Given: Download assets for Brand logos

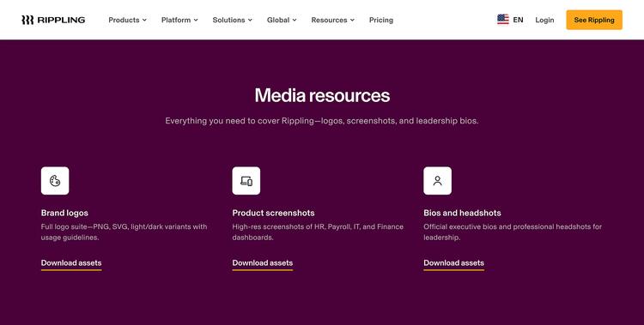Looking at the screenshot, I should [x=71, y=263].
